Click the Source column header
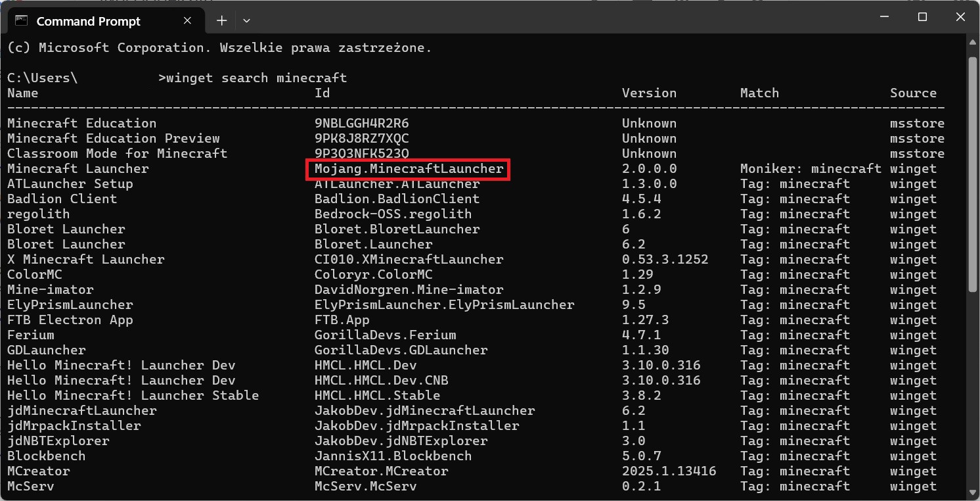Viewport: 980px width, 501px height. [913, 93]
